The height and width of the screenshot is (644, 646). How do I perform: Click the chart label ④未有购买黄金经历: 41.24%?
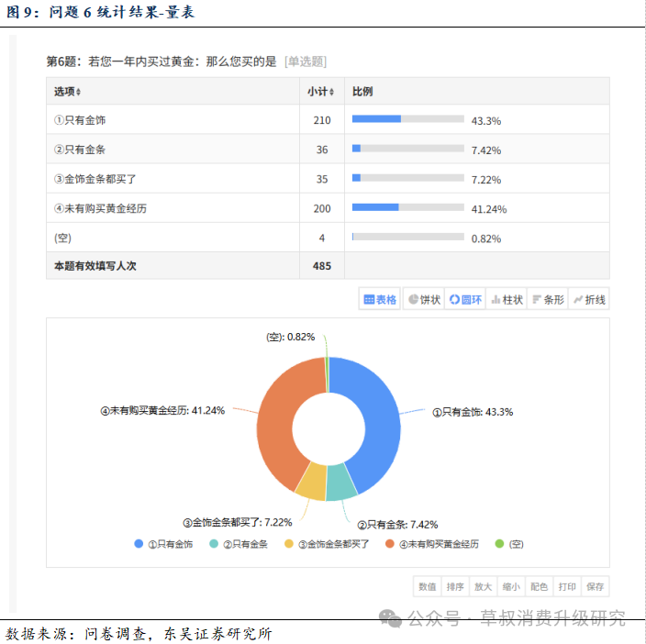coord(162,411)
